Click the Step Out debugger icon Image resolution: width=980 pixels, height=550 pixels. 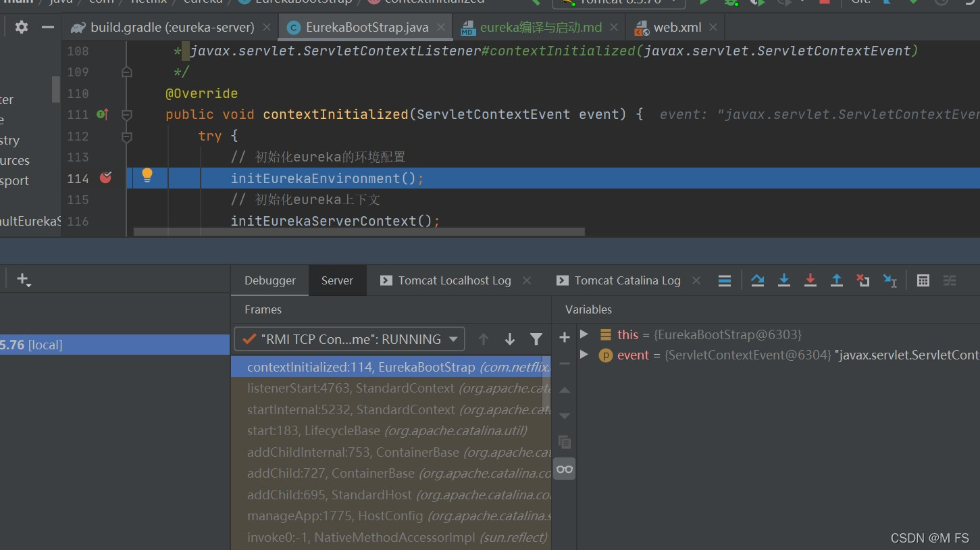(x=836, y=280)
